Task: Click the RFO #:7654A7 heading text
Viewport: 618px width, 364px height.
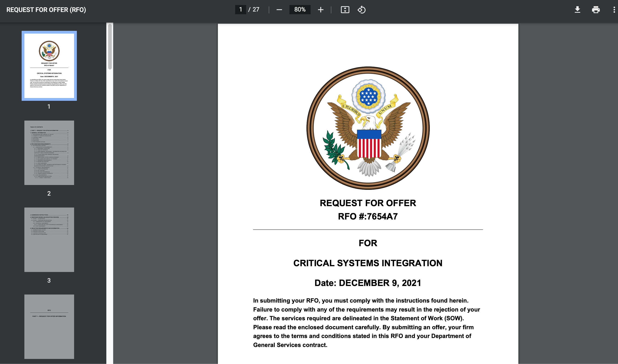Action: (368, 216)
